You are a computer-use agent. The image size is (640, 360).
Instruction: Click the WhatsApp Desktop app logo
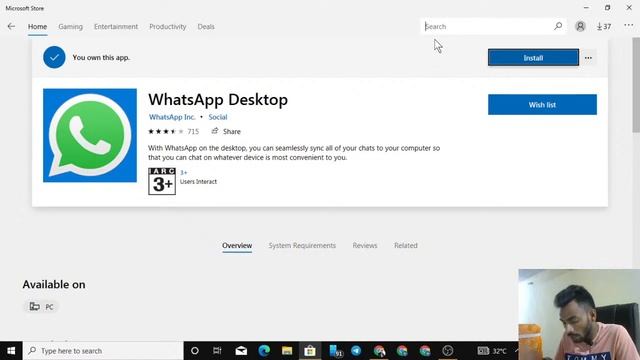(90, 136)
